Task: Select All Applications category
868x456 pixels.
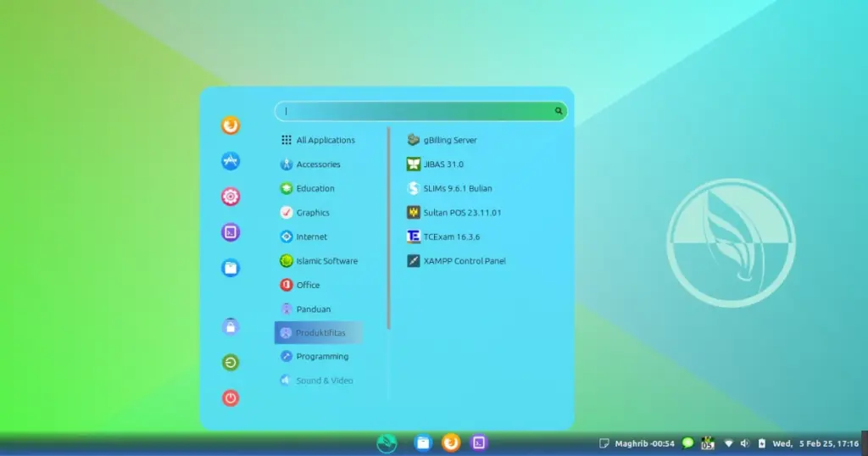Action: pos(319,140)
